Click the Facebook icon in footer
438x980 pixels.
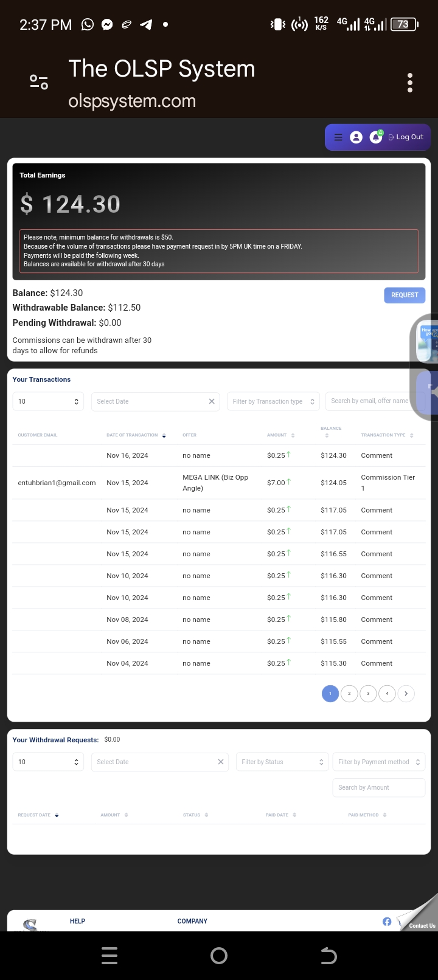point(387,922)
